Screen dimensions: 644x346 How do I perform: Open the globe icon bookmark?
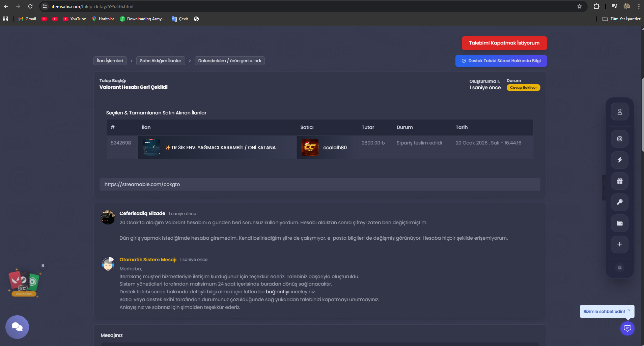pos(196,19)
